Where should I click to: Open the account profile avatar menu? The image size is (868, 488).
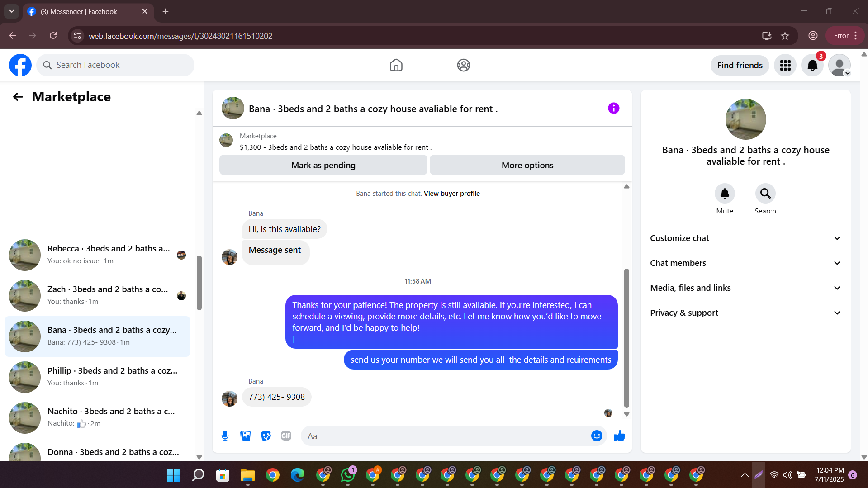(840, 66)
